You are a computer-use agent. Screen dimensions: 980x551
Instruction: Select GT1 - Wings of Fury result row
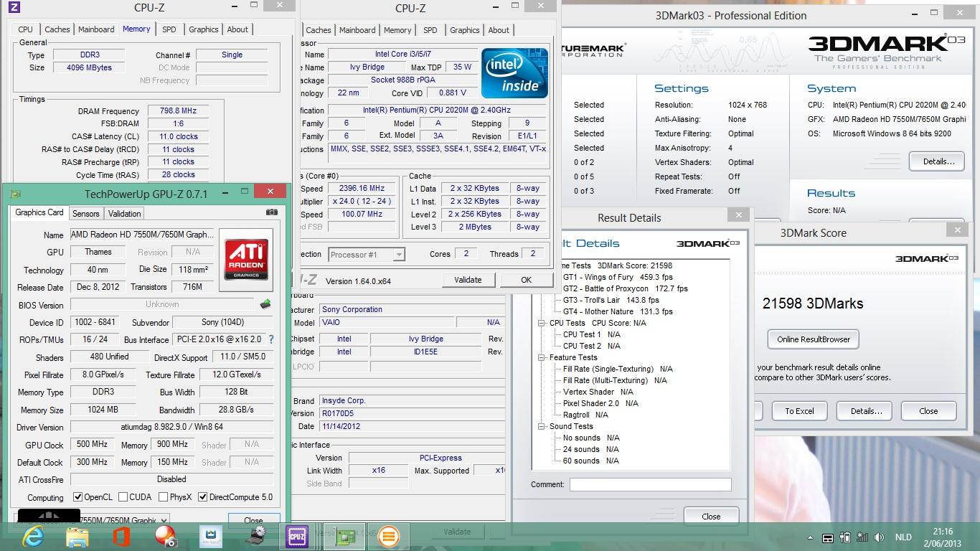click(618, 277)
